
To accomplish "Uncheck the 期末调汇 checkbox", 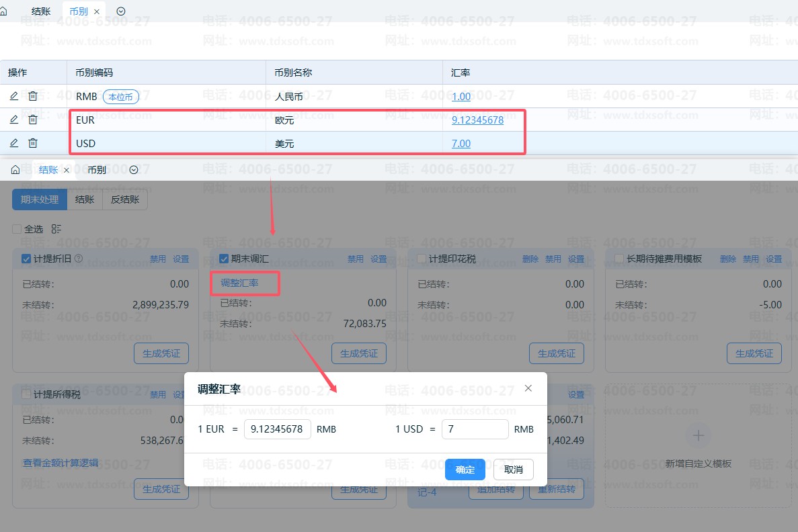I will point(223,259).
